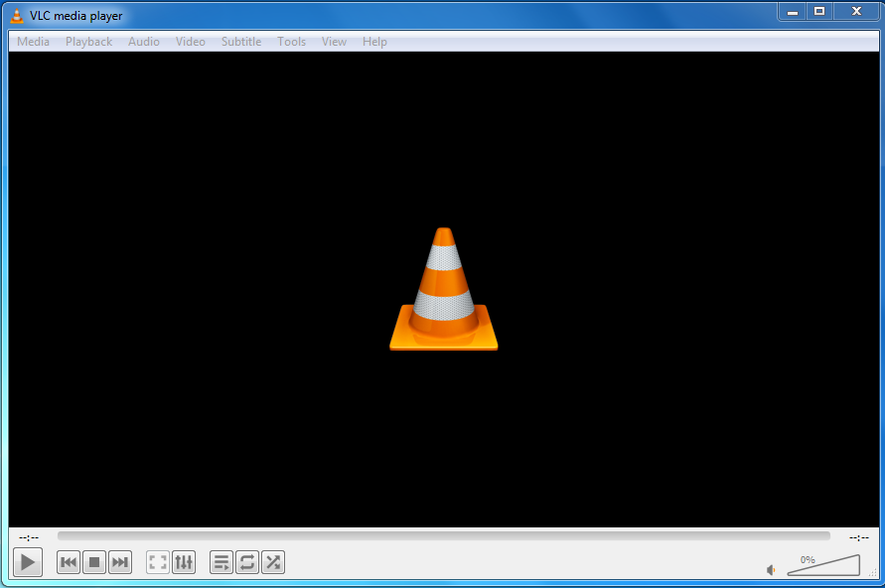
Task: Open the Playback menu
Action: 88,42
